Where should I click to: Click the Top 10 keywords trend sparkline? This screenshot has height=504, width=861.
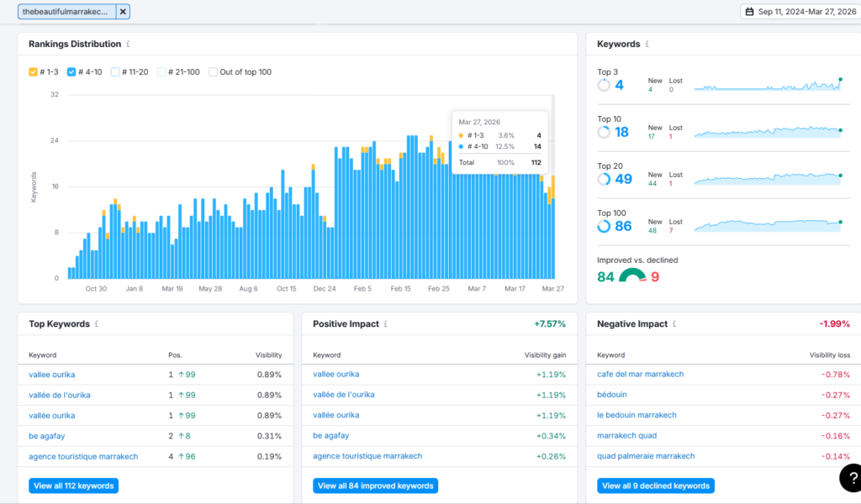tap(769, 132)
